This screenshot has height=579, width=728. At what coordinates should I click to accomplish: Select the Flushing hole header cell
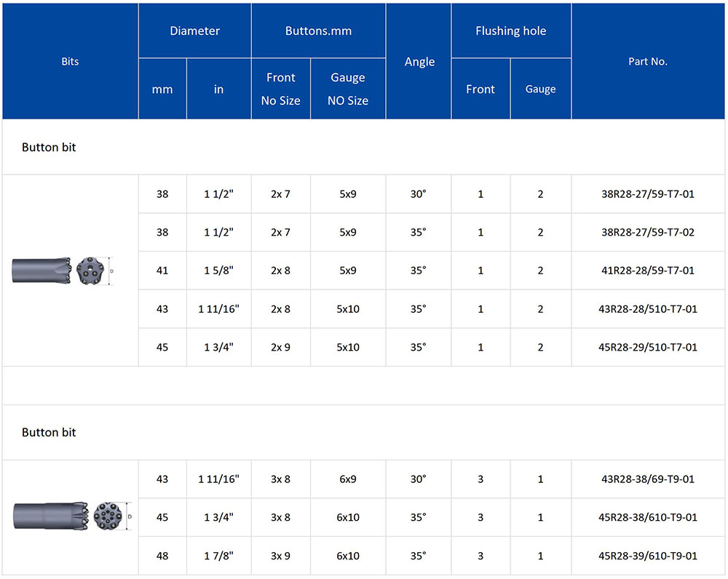[510, 31]
